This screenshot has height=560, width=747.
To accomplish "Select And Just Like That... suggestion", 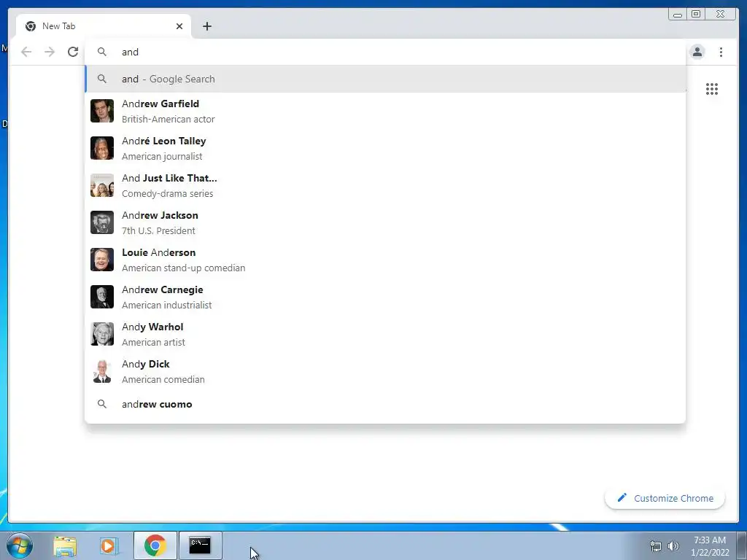I will tap(385, 185).
